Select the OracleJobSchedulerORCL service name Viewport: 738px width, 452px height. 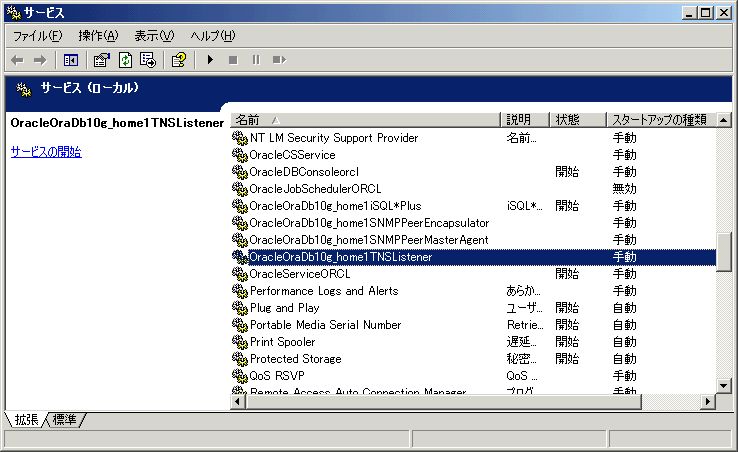click(315, 189)
